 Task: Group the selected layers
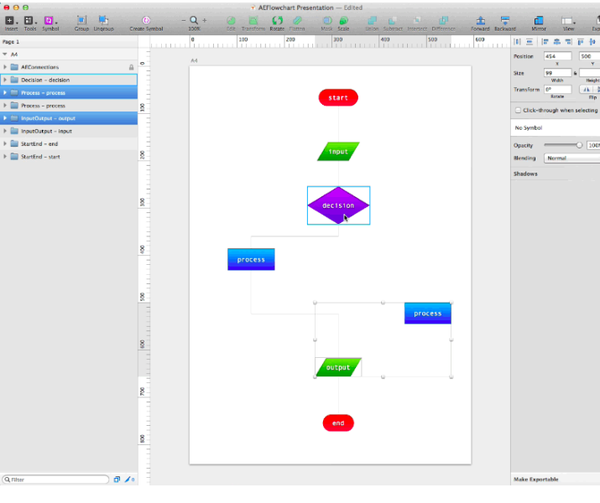tap(82, 23)
